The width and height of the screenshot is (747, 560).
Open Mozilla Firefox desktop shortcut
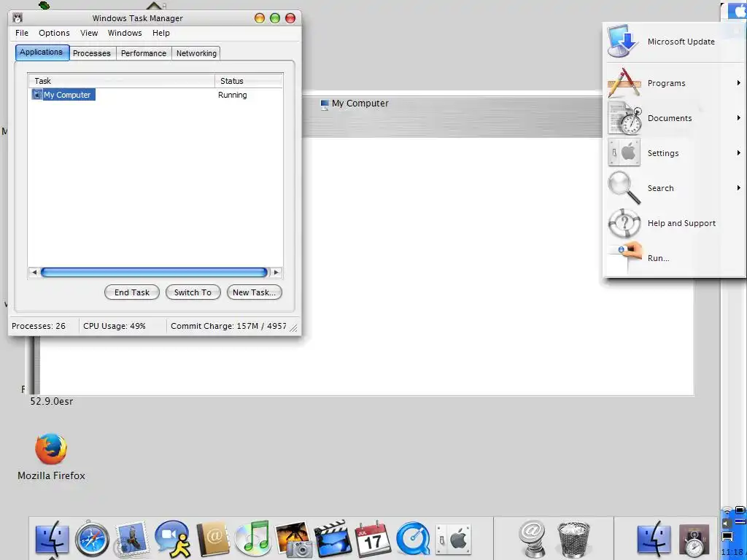click(x=51, y=456)
